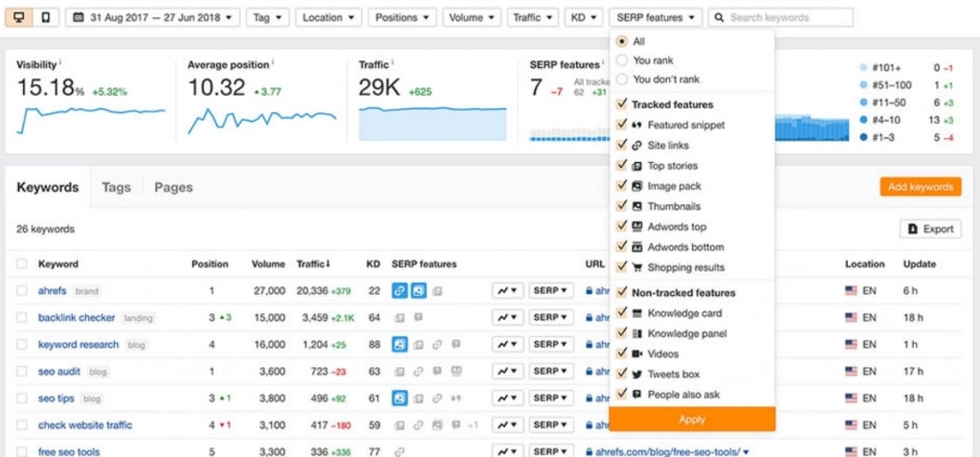
Task: Uncheck the Shopping results checkbox
Action: [x=621, y=266]
